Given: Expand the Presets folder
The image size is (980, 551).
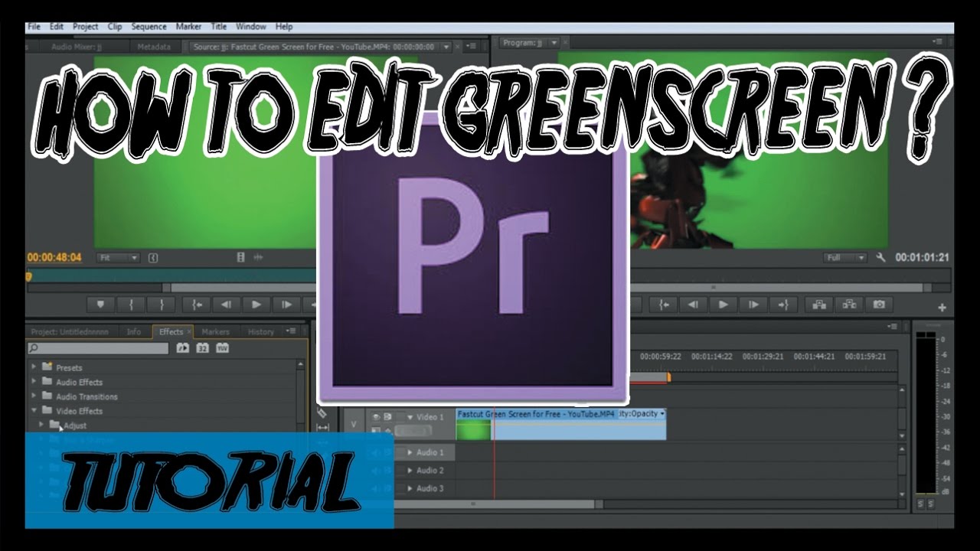Looking at the screenshot, I should (34, 367).
